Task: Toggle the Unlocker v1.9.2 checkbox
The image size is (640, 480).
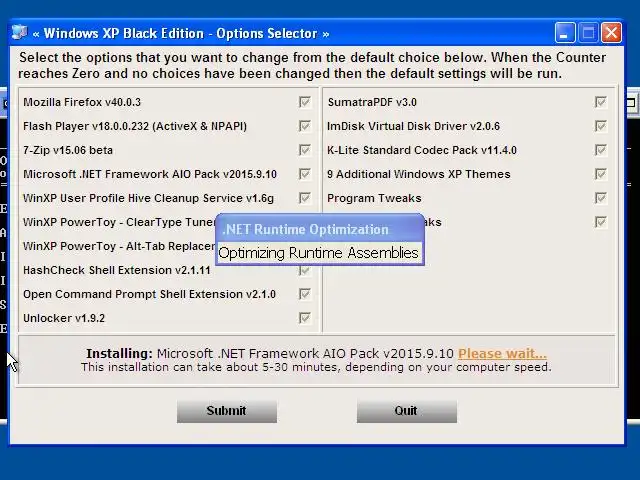Action: (304, 318)
